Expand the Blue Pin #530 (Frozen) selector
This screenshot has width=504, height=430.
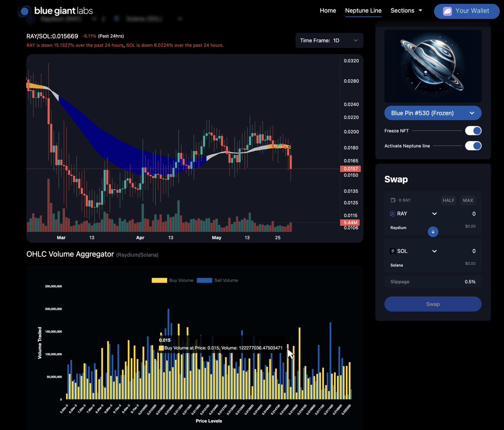pos(433,113)
